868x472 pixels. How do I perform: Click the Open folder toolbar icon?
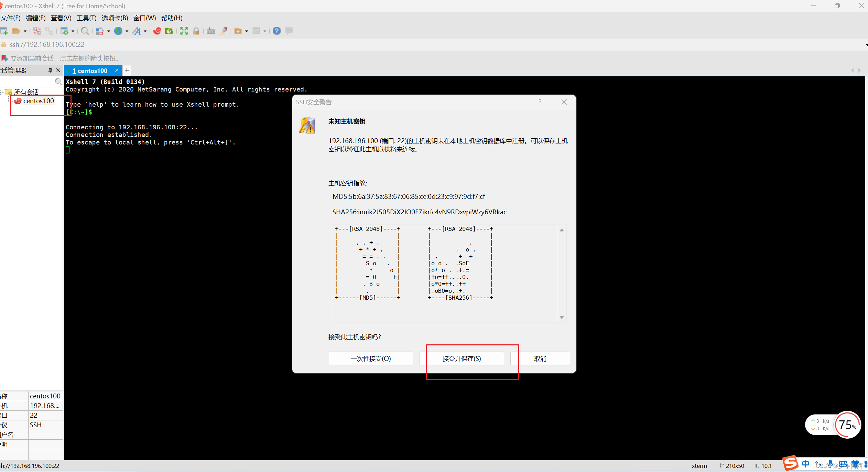coord(16,31)
